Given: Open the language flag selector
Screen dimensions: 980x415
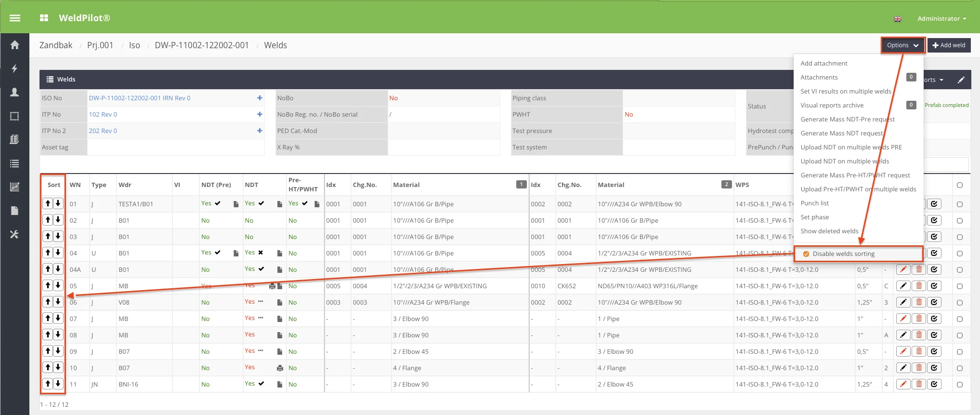Looking at the screenshot, I should [898, 19].
